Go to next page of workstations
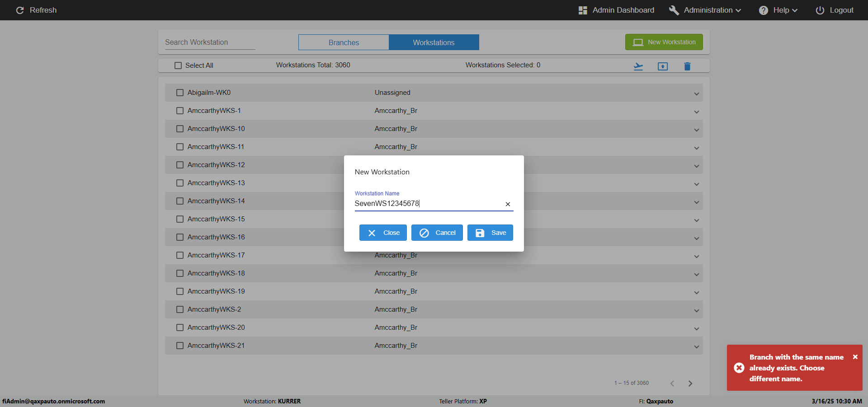The height and width of the screenshot is (407, 868). click(690, 384)
